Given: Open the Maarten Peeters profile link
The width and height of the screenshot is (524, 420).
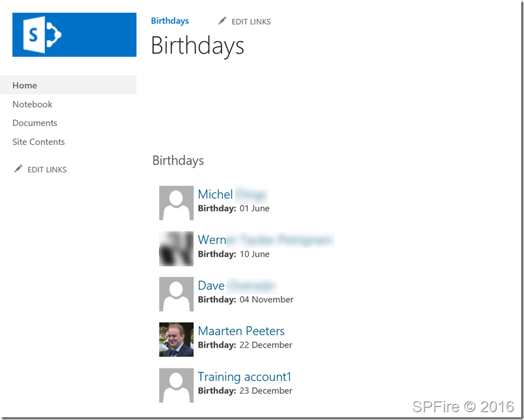Looking at the screenshot, I should [241, 331].
